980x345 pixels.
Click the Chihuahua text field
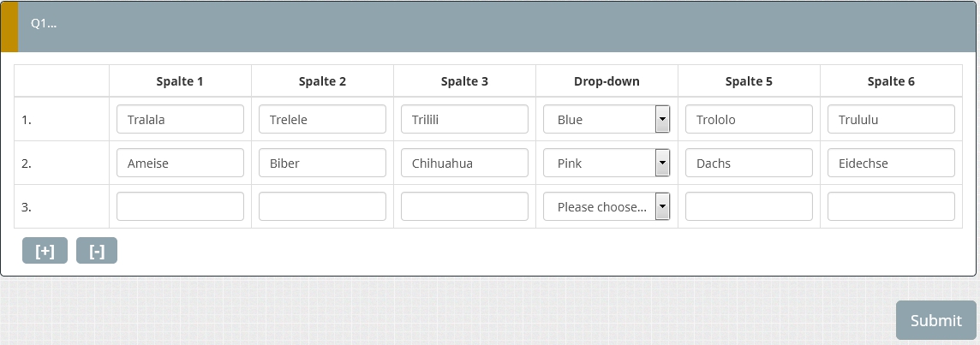(x=464, y=163)
